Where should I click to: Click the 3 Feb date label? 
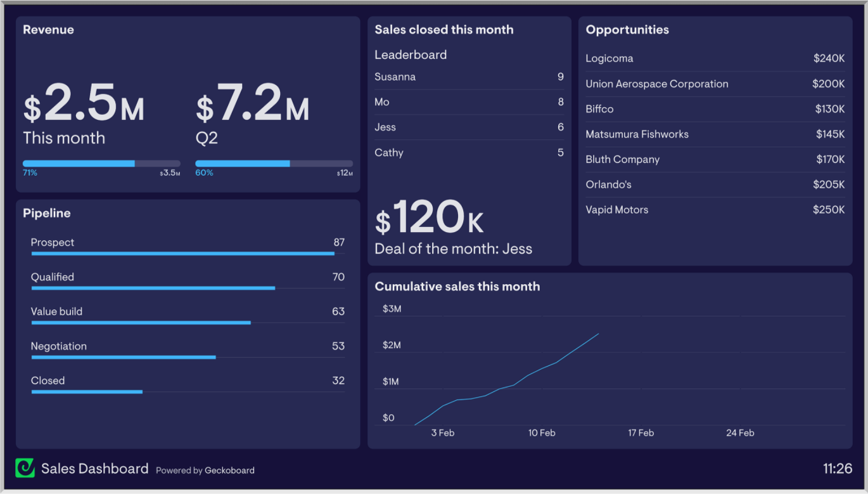[443, 432]
